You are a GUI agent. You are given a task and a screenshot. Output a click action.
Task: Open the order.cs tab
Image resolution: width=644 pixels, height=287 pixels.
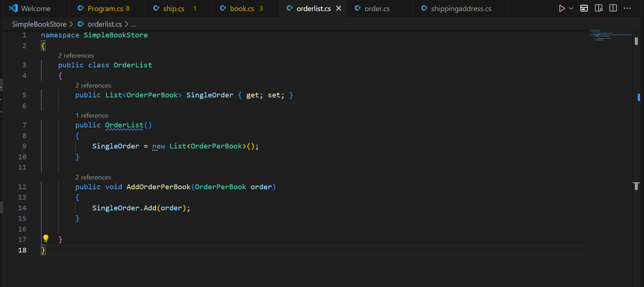point(377,9)
